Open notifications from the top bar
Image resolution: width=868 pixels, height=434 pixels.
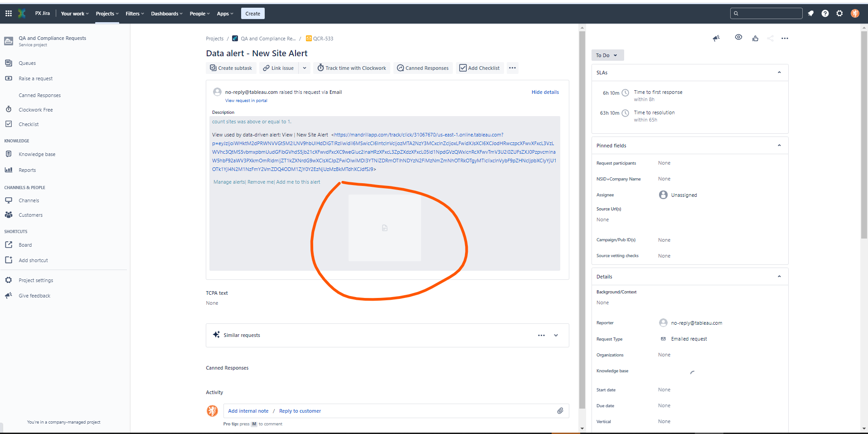click(x=811, y=14)
